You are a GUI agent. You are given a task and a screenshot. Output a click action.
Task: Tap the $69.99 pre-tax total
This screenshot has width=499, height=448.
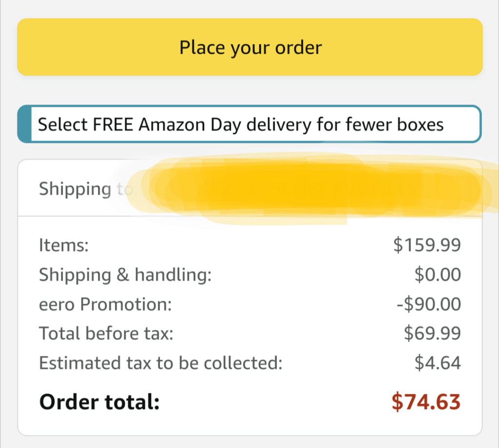pos(432,333)
